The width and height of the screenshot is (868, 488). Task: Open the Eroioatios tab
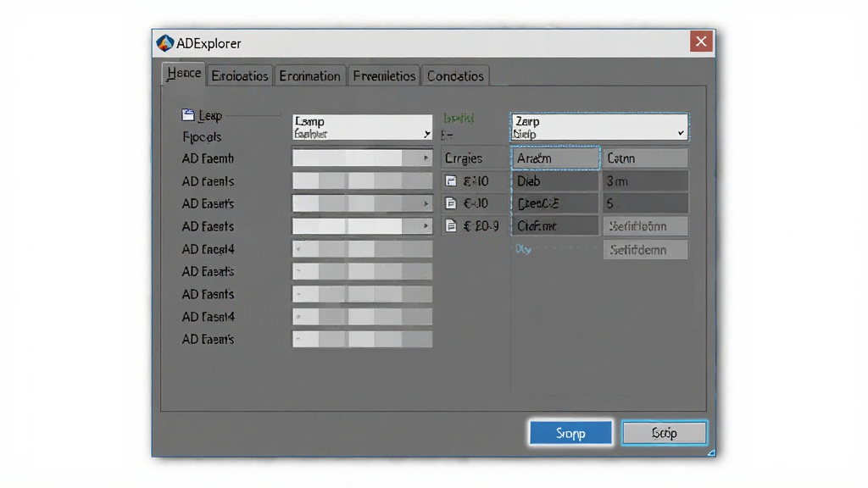[x=240, y=75]
